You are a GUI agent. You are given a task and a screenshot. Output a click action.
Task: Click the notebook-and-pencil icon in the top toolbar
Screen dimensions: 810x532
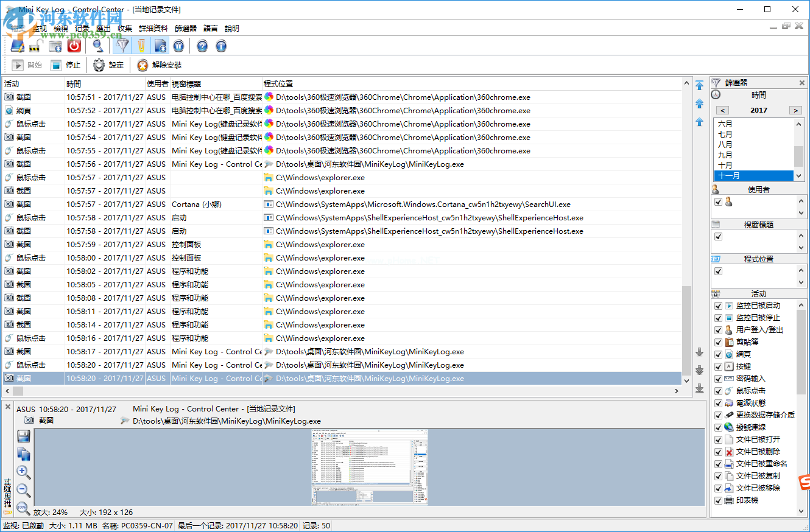coord(18,46)
